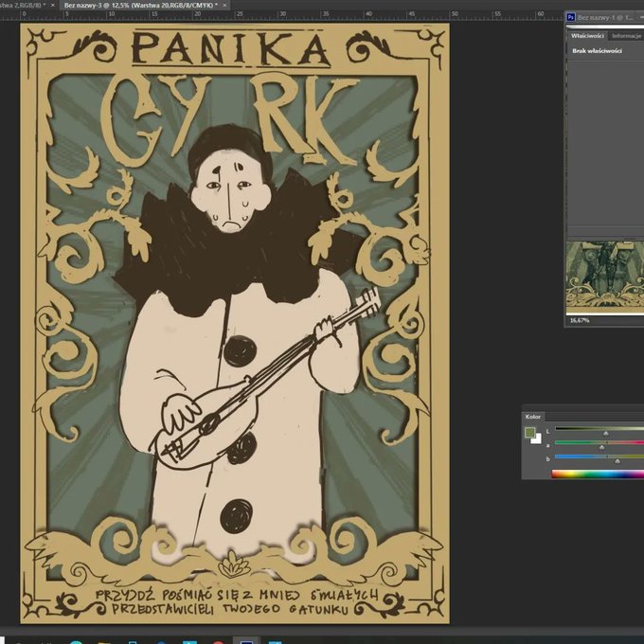Close the Bez nazwy-3 document tab
The width and height of the screenshot is (644, 644).
click(224, 6)
